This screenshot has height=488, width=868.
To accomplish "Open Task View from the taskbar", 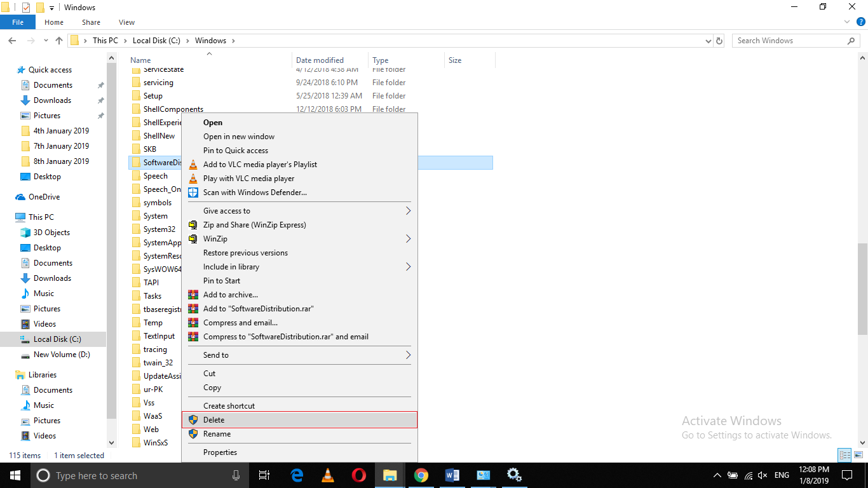I will click(264, 475).
